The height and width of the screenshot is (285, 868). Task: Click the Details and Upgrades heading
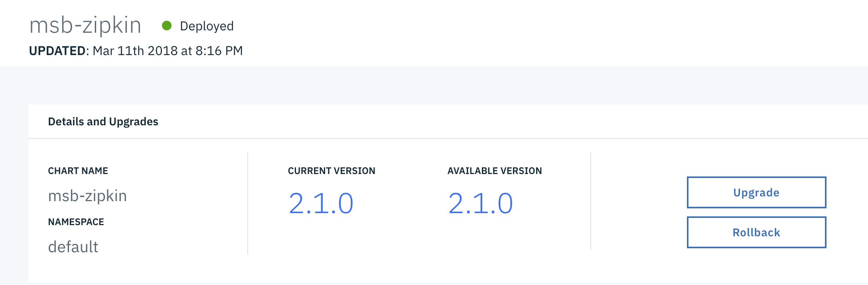coord(103,121)
